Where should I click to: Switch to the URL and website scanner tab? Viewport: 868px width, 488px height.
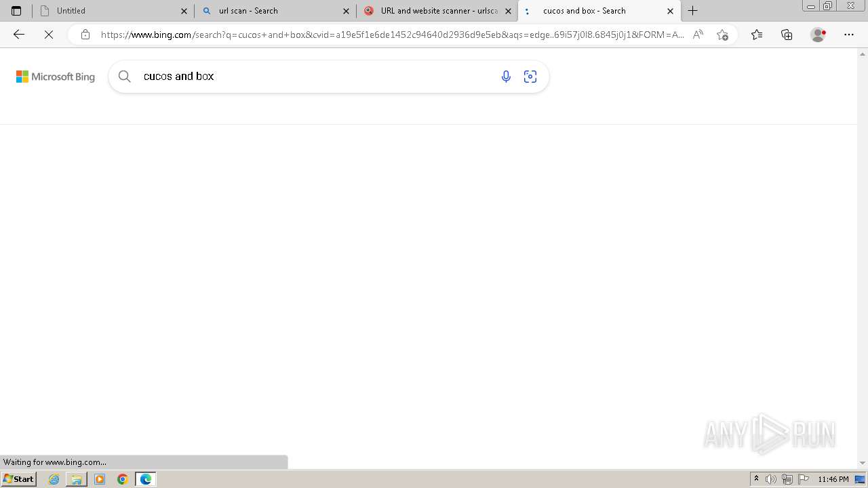[437, 11]
